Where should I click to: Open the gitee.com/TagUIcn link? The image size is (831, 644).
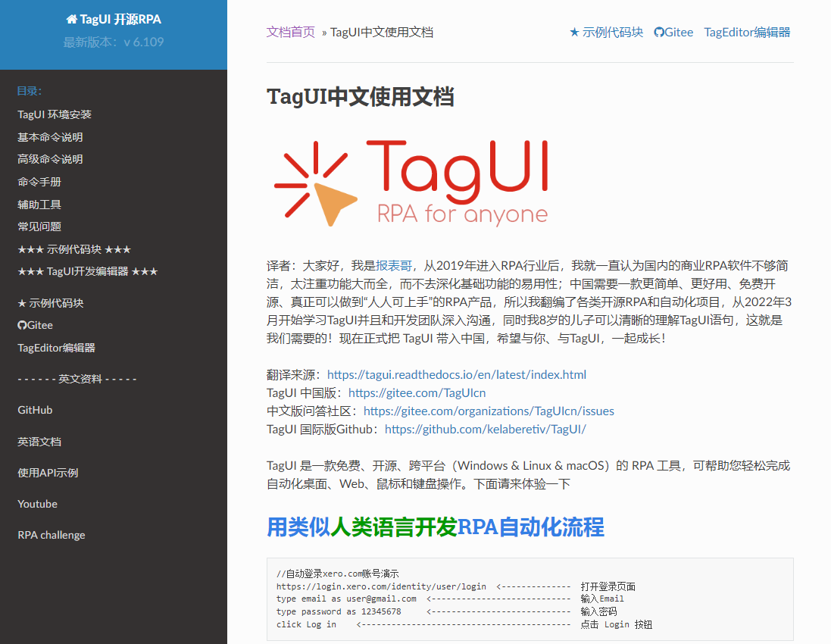coord(417,392)
